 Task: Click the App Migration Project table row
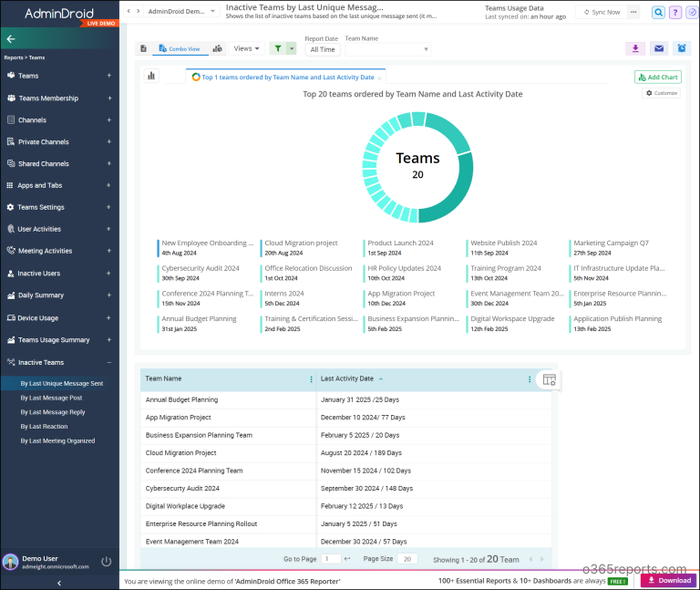(x=346, y=417)
